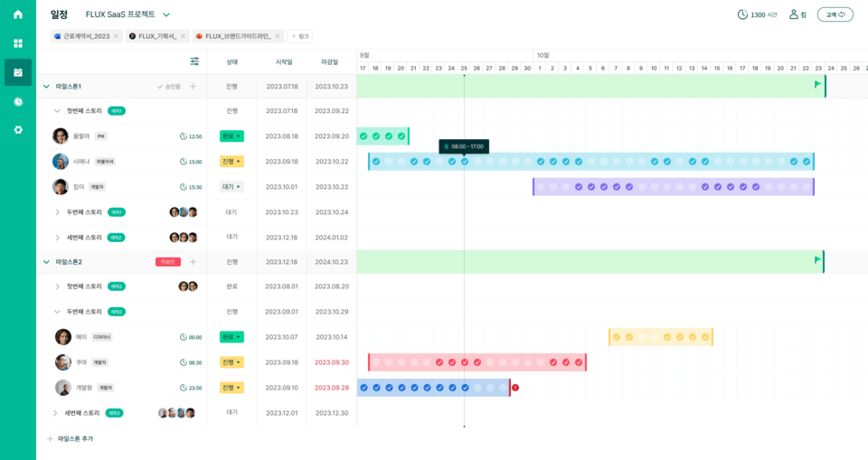Open the settings gear in sidebar
868x460 pixels.
(x=18, y=130)
